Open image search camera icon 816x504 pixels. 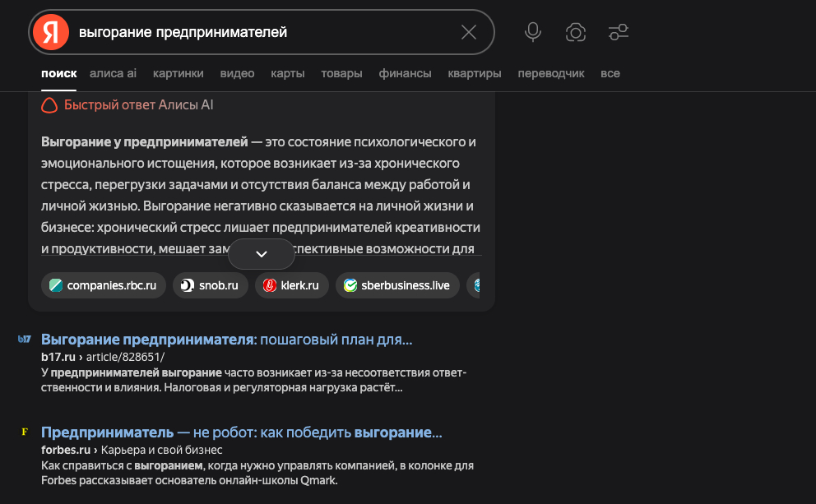tap(576, 32)
